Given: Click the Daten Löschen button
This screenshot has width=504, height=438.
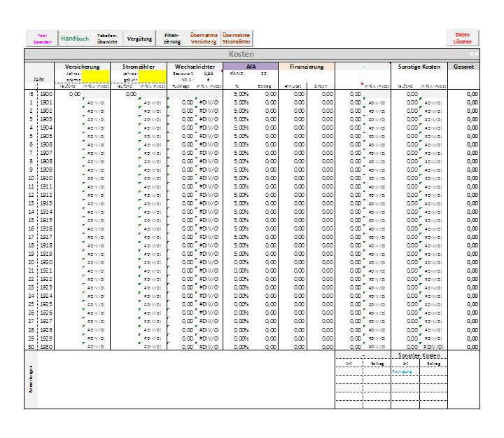Looking at the screenshot, I should 463,39.
